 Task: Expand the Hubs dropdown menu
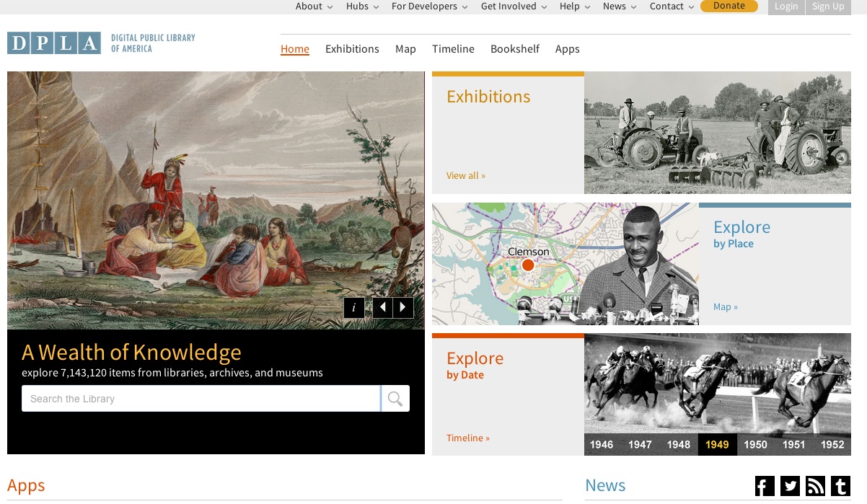point(362,6)
